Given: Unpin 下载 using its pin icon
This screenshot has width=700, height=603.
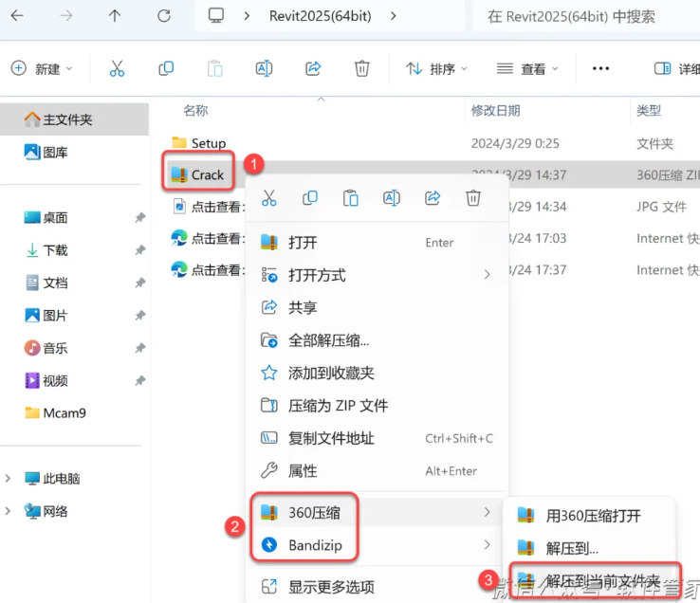Looking at the screenshot, I should click(140, 250).
